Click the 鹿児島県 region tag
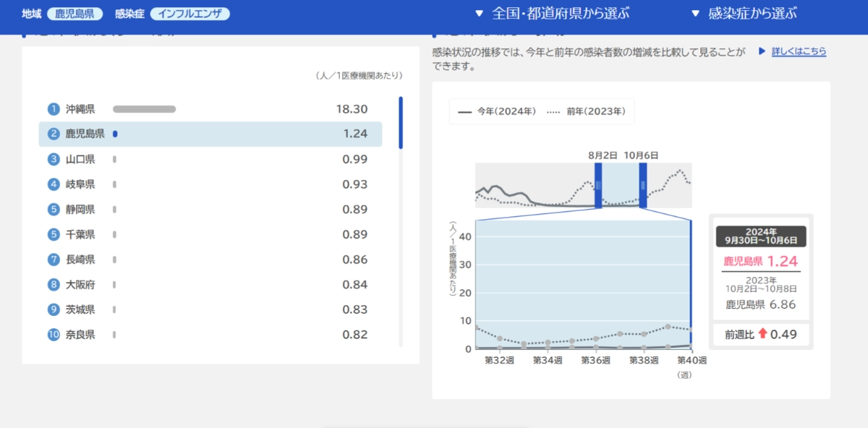This screenshot has width=868, height=428. tap(75, 14)
